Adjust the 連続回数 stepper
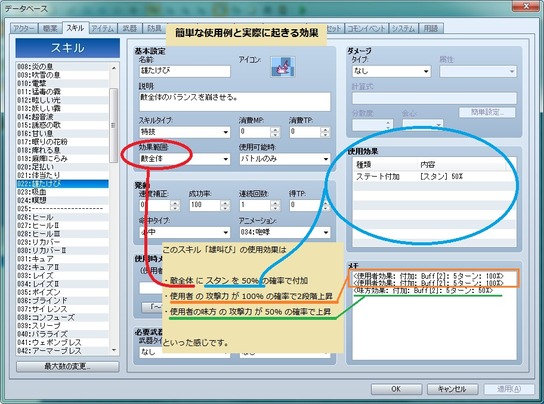The height and width of the screenshot is (404, 544). tap(275, 205)
